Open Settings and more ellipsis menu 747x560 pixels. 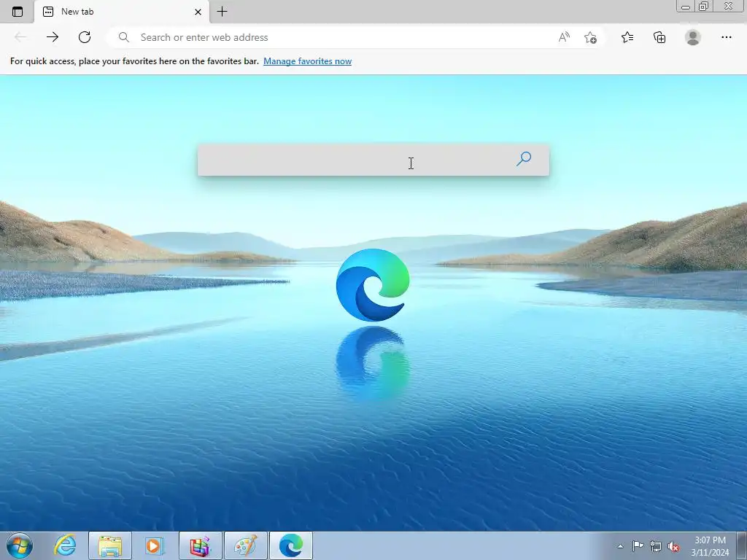[726, 37]
